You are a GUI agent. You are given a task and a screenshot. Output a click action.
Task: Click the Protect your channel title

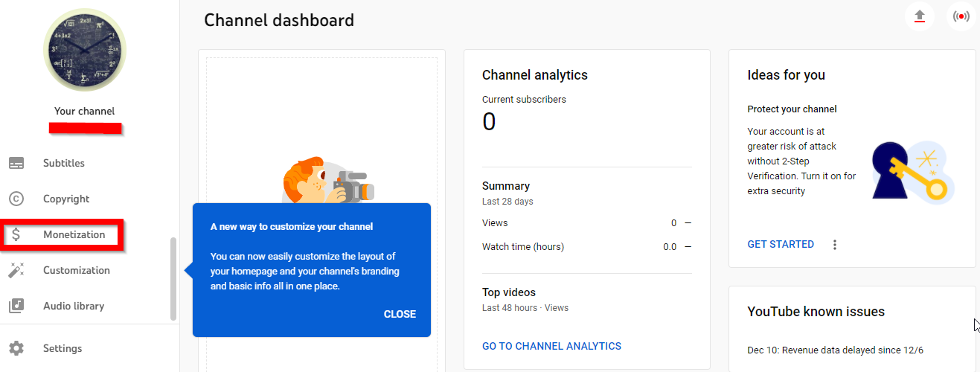click(792, 109)
